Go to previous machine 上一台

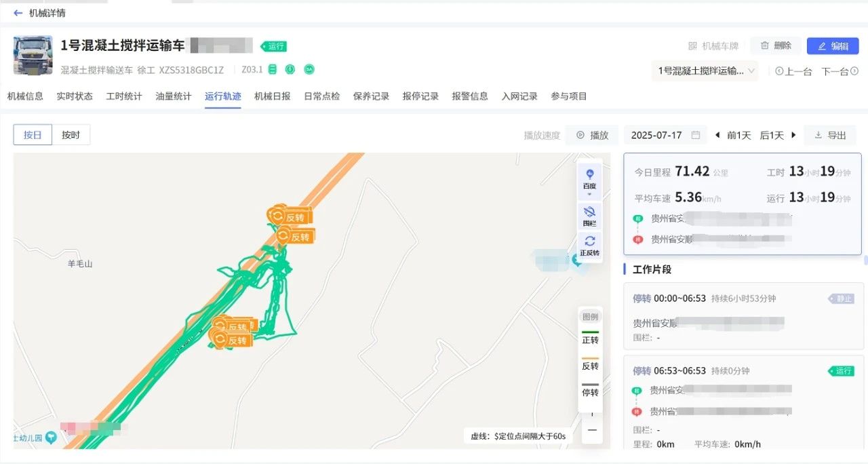(793, 71)
